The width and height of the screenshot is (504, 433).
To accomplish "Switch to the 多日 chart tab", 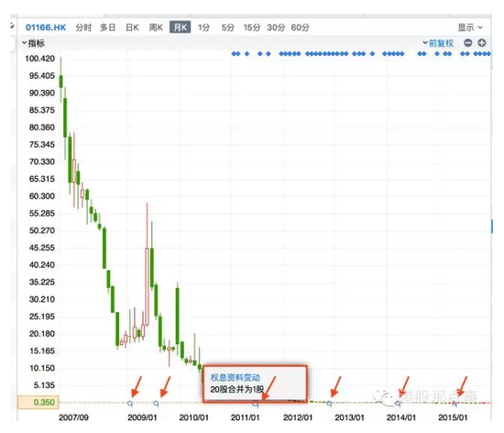I will [x=108, y=28].
